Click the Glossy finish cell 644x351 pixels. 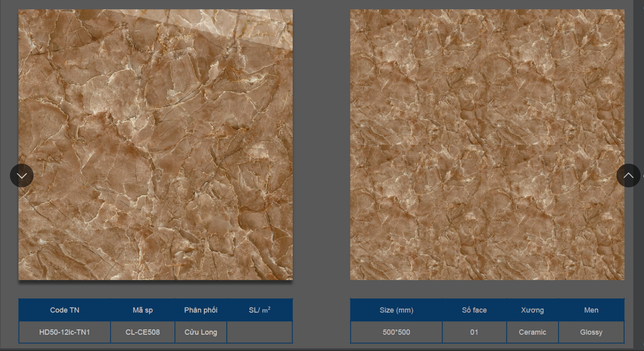tap(591, 332)
